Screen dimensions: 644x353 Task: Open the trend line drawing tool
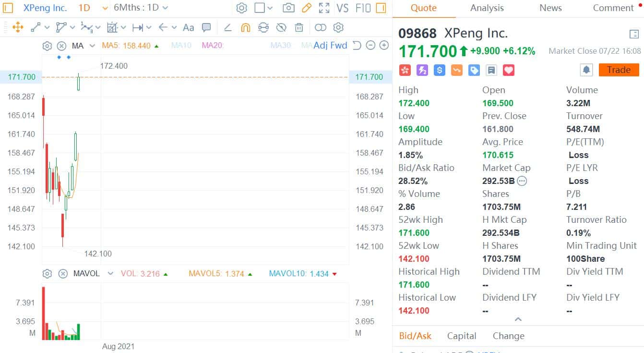(36, 27)
